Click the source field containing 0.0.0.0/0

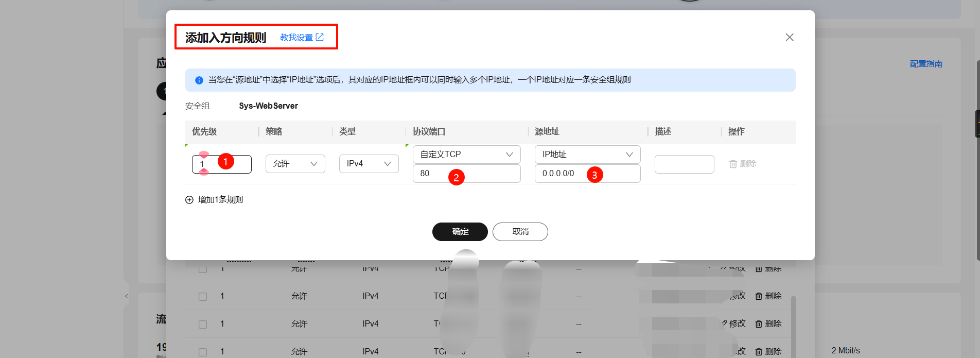coord(588,174)
